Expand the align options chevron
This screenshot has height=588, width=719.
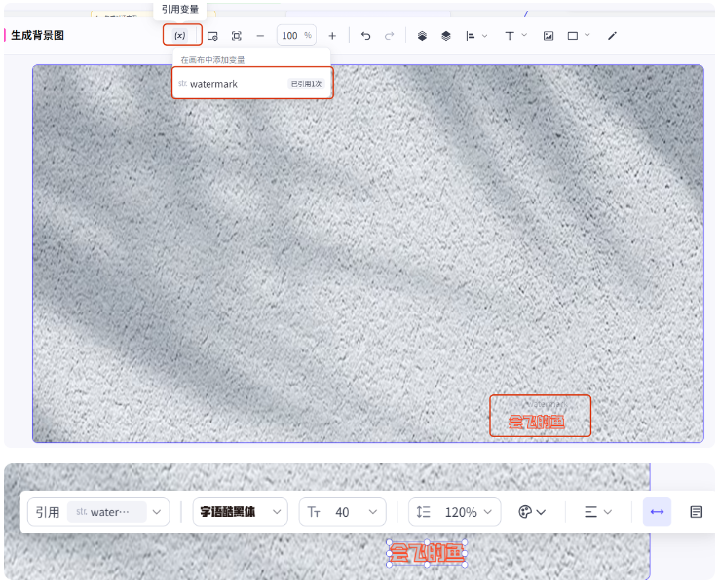484,36
